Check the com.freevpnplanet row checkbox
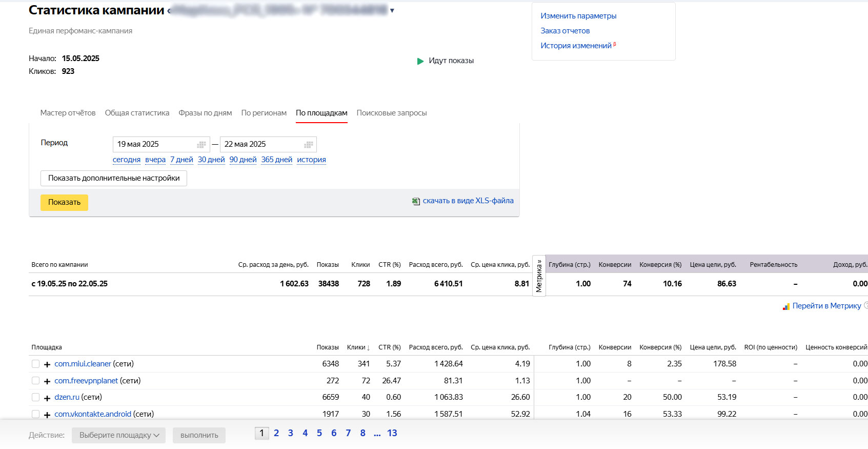Screen dimensions: 868x449 tap(35, 381)
